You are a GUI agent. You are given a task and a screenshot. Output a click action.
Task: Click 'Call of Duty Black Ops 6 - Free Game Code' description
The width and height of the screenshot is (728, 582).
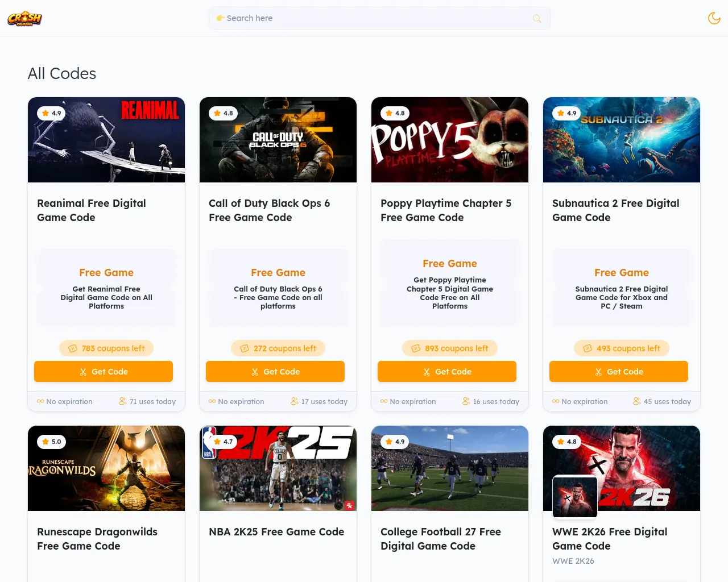[278, 297]
